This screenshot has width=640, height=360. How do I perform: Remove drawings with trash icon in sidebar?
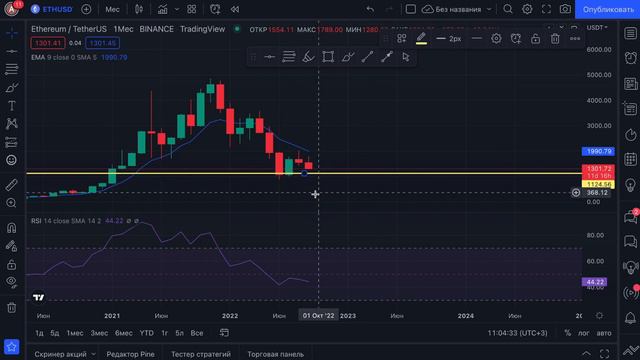pyautogui.click(x=11, y=307)
